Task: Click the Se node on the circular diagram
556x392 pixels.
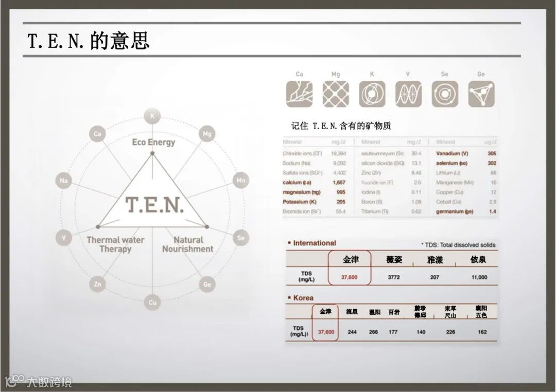Action: click(241, 238)
